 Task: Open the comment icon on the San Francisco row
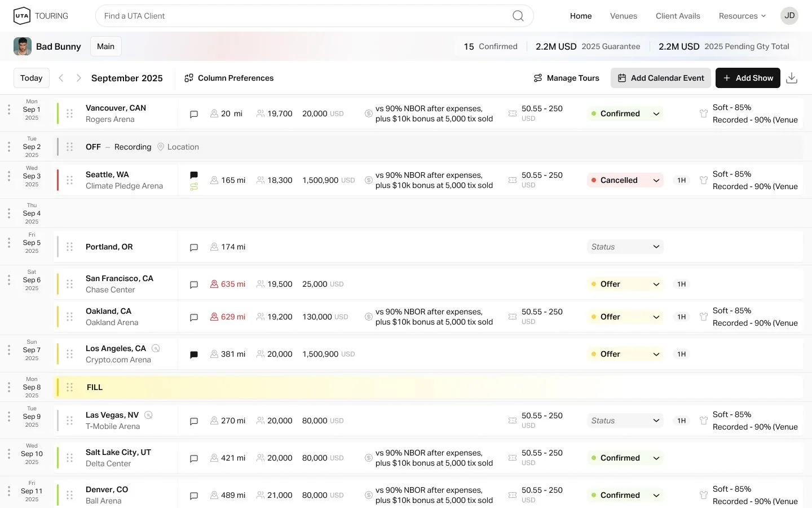coord(194,284)
